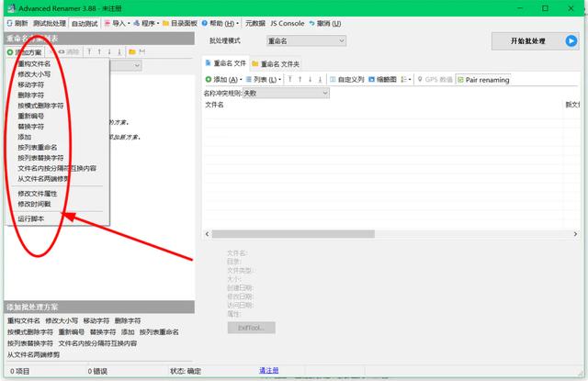This screenshot has height=381, width=588.
Task: Click the yellow open-folder icon in method toolbar
Action: point(132,51)
